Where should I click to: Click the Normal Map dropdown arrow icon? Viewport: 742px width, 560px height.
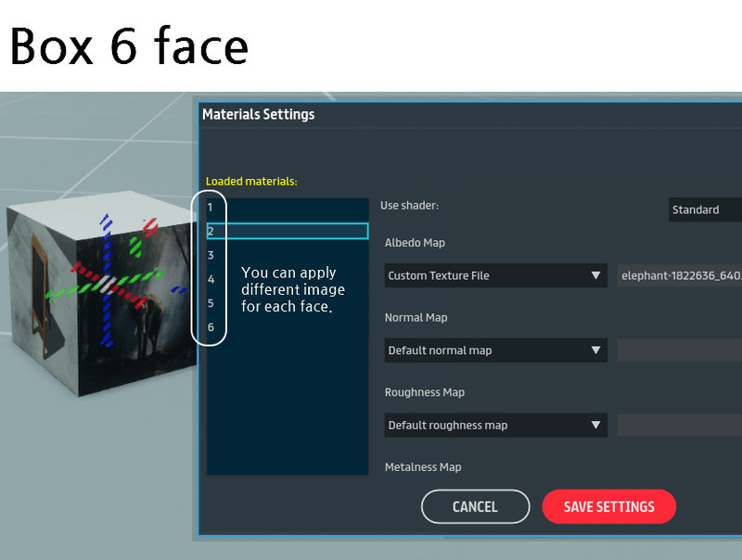click(x=594, y=350)
